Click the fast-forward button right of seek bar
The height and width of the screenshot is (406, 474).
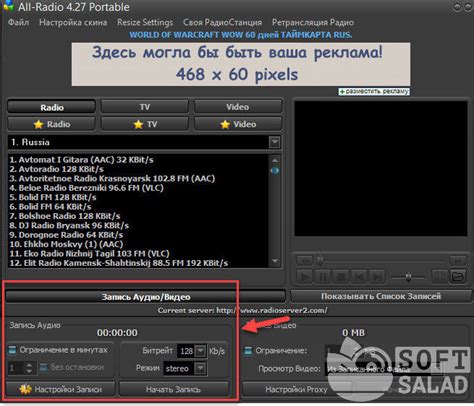click(458, 260)
